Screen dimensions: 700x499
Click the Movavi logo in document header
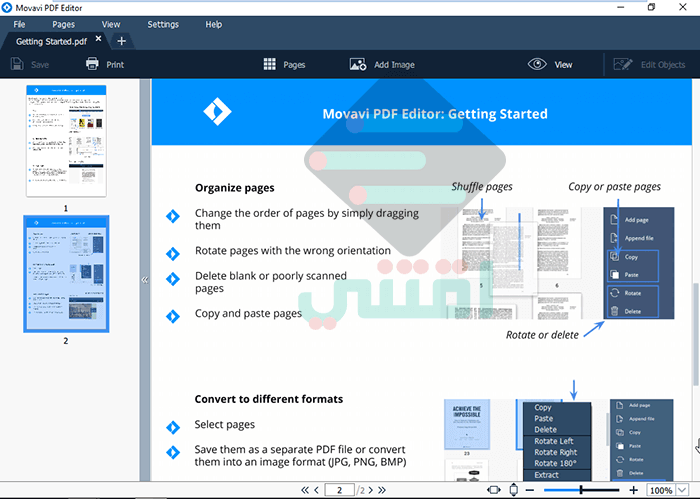[x=217, y=111]
